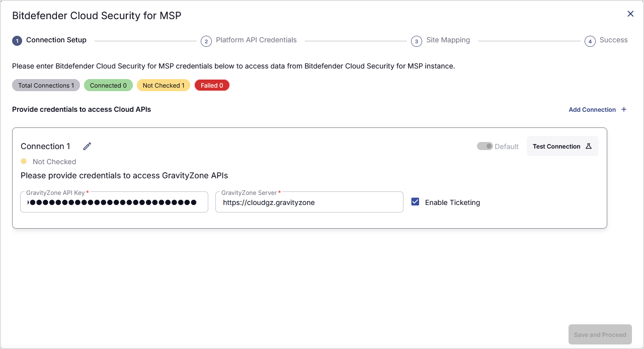The image size is (644, 349).
Task: Click 'Provide credentials to access Cloud APIs' heading
Action: tap(82, 109)
